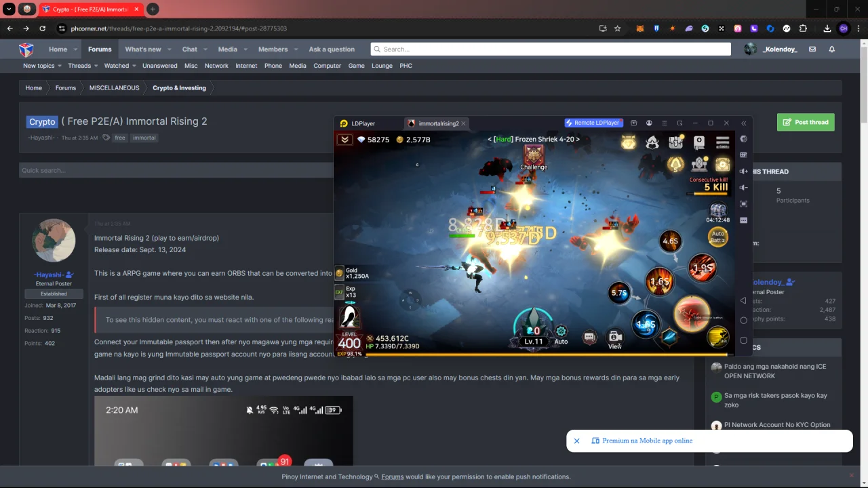Click the Quick search input
The width and height of the screenshot is (868, 488).
[x=176, y=170]
